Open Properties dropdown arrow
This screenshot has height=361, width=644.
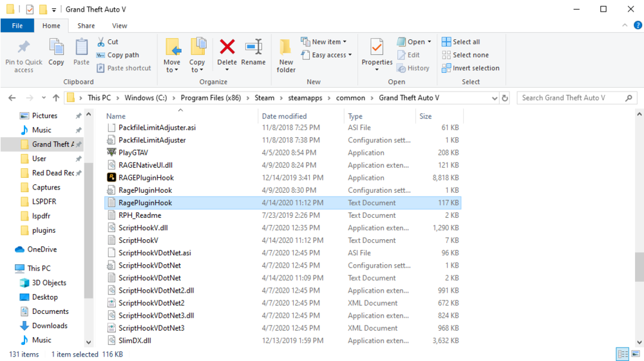tap(377, 70)
